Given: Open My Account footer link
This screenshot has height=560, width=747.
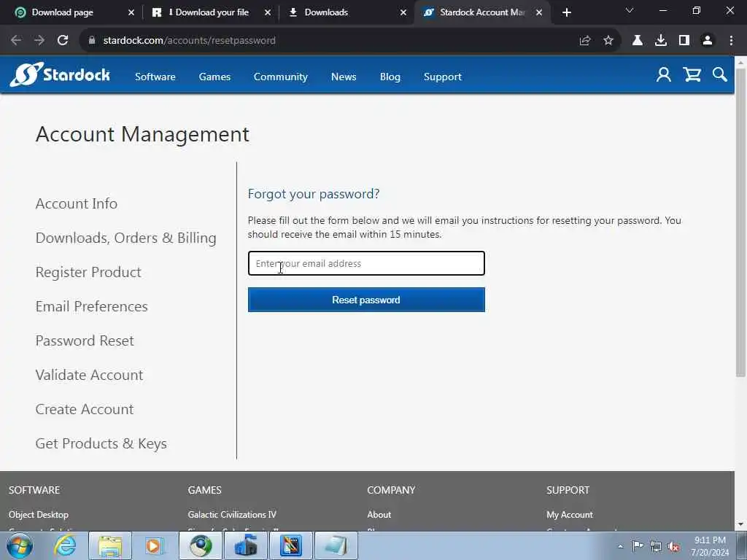Looking at the screenshot, I should click(570, 514).
